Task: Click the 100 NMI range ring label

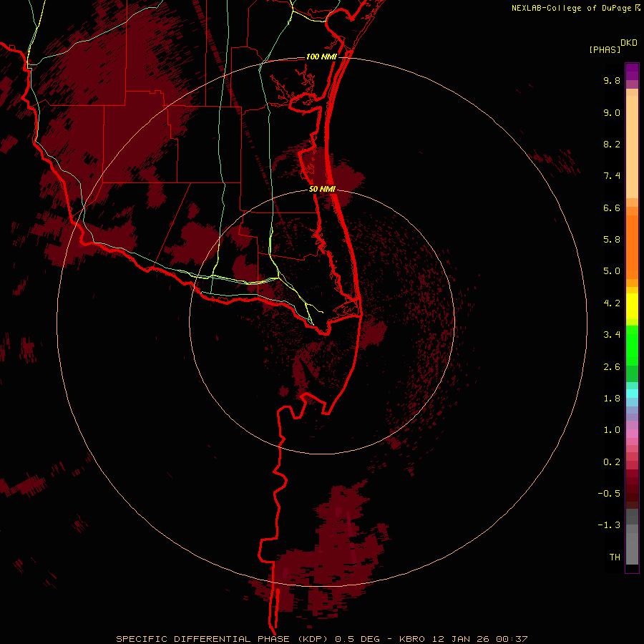Action: (x=321, y=57)
